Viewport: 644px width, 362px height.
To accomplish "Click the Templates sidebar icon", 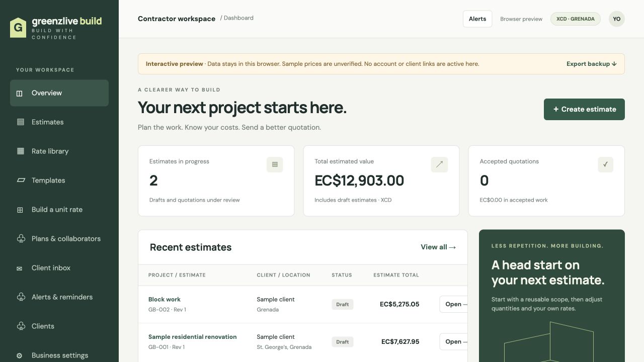I will pos(21,180).
